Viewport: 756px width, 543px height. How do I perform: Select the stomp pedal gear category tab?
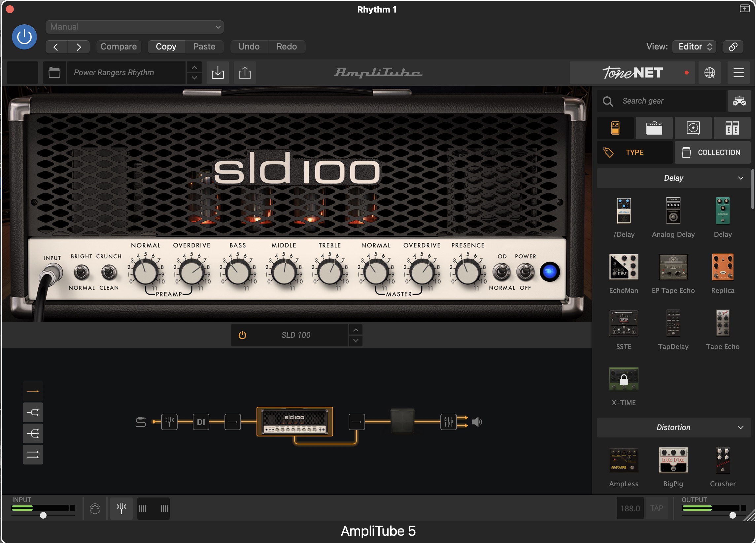click(x=615, y=128)
